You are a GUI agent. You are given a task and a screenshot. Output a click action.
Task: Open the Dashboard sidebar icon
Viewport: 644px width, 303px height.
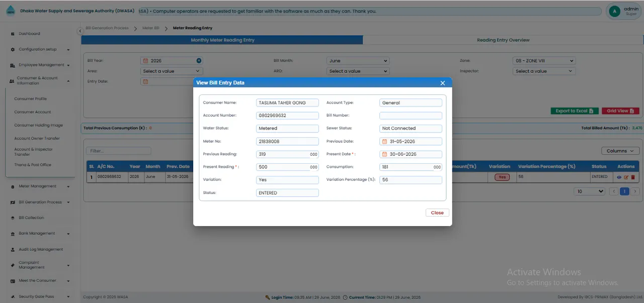pyautogui.click(x=13, y=34)
